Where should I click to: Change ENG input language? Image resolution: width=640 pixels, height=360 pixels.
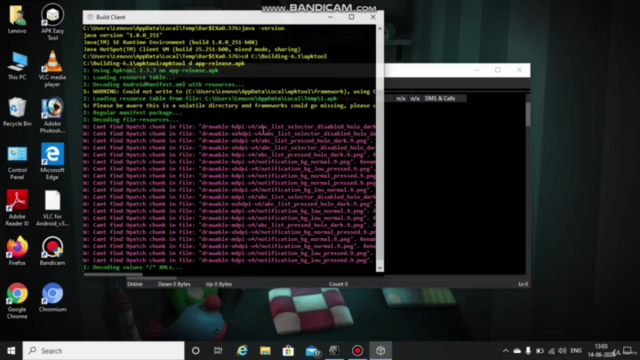click(576, 351)
